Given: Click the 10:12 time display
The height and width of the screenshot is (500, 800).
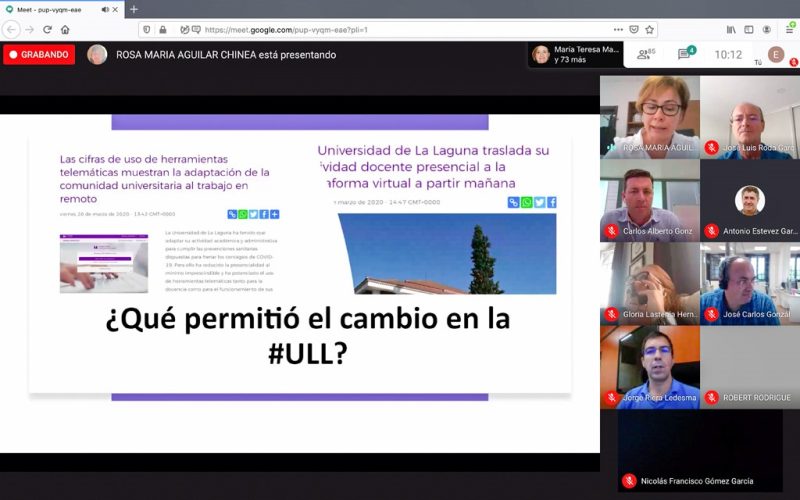Looking at the screenshot, I should [728, 55].
